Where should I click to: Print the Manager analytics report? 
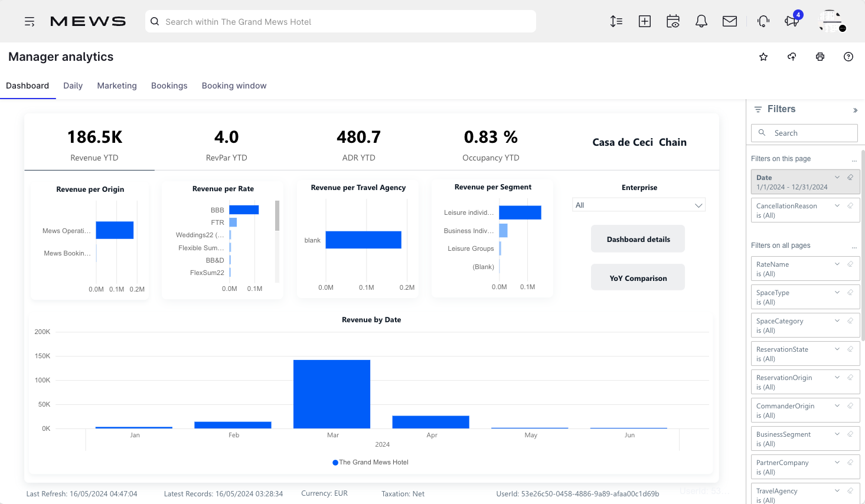820,56
